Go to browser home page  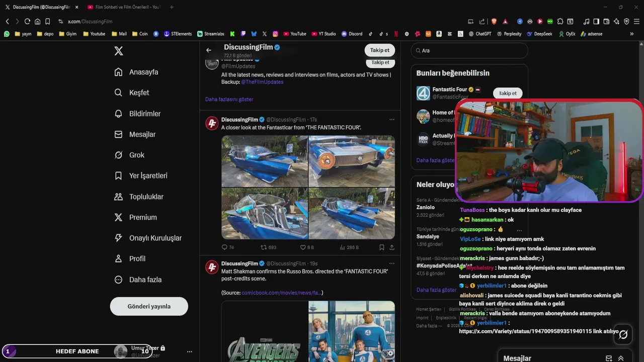(x=37, y=22)
